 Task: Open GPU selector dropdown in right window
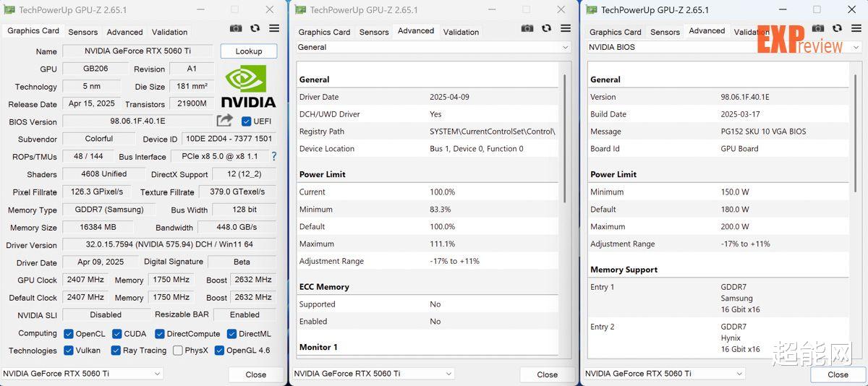pyautogui.click(x=665, y=374)
